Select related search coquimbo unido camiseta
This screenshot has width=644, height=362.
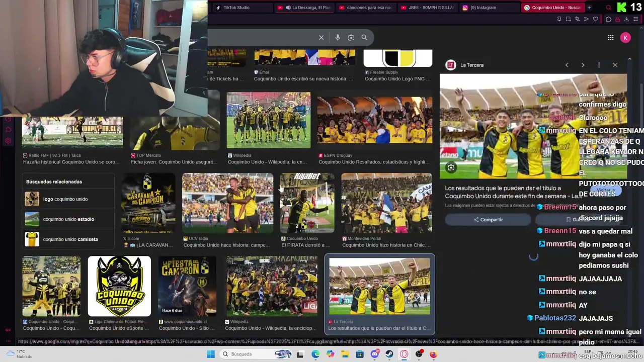pyautogui.click(x=68, y=239)
